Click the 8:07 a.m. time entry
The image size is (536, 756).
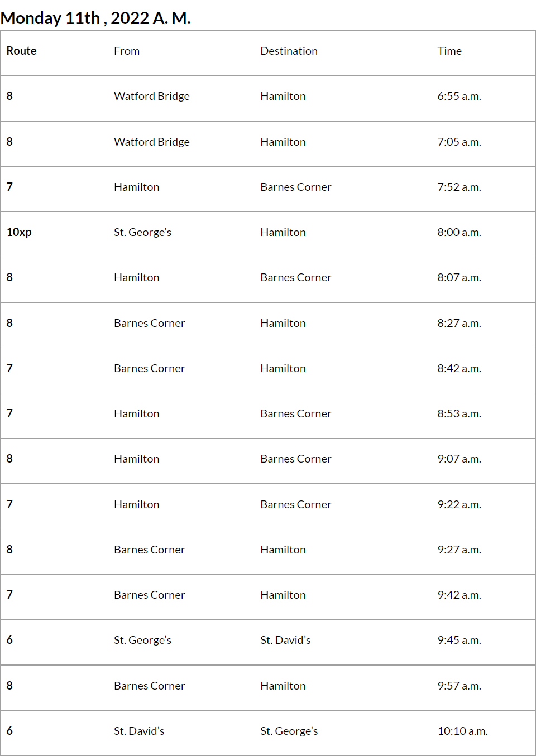click(x=459, y=277)
